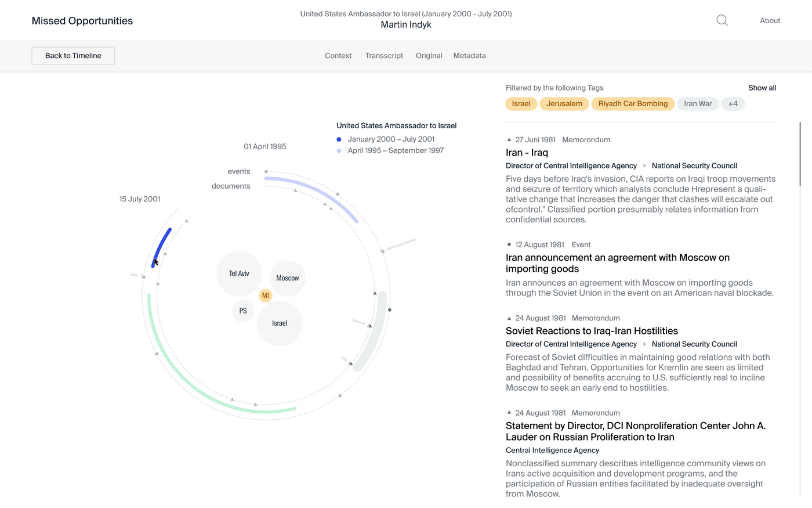Screen dimensions: 812x508
Task: Click triangle icon beside 27 Juni 1981
Action: [x=509, y=139]
